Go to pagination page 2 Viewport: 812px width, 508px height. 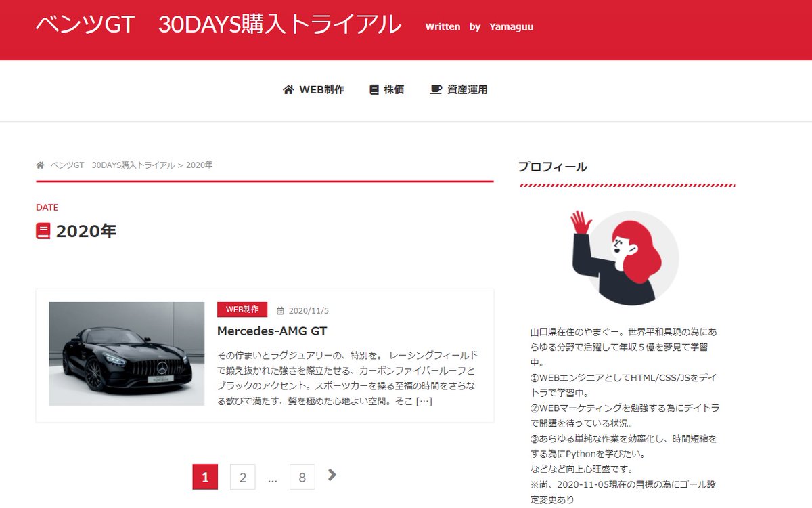[x=243, y=477]
